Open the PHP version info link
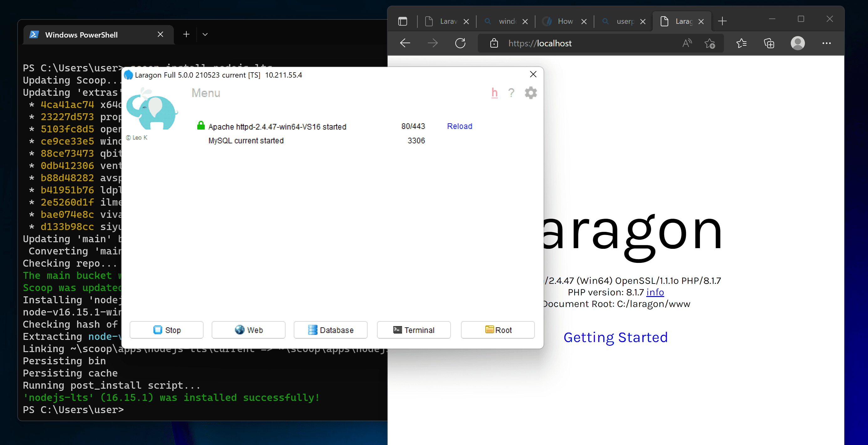This screenshot has width=868, height=445. point(655,292)
